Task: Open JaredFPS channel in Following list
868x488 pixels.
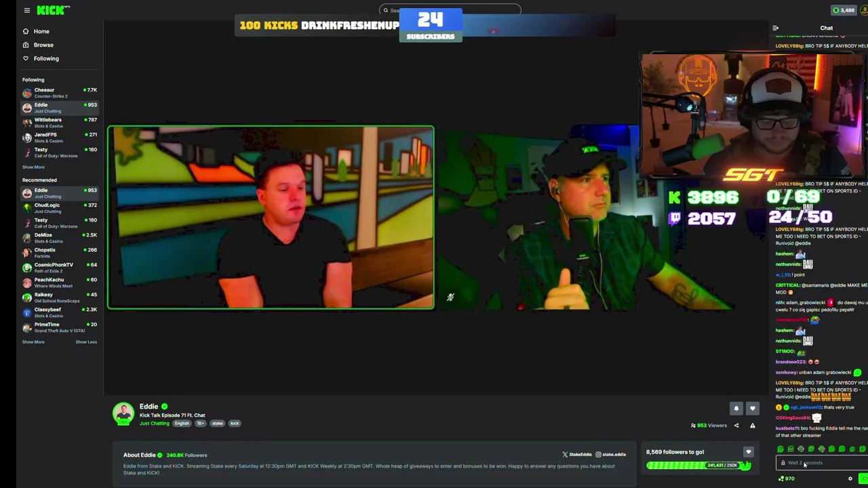Action: point(60,138)
